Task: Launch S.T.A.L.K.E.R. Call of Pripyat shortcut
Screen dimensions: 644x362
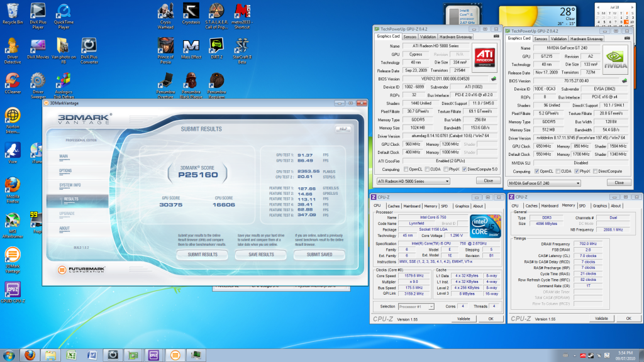Action: pos(216,16)
